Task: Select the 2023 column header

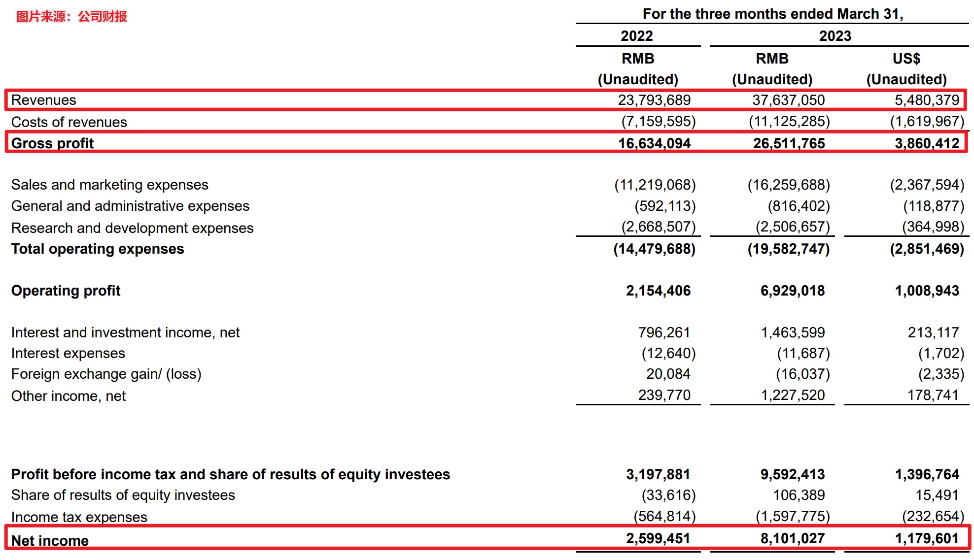Action: click(x=835, y=36)
